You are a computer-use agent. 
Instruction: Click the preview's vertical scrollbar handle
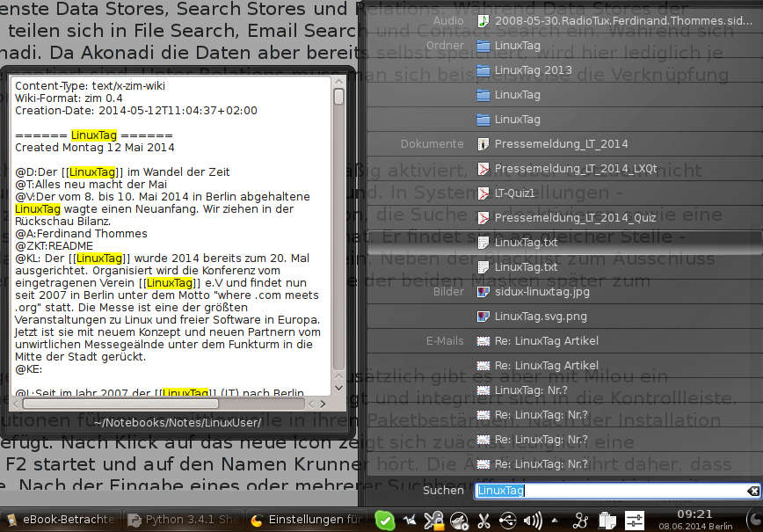pos(338,97)
